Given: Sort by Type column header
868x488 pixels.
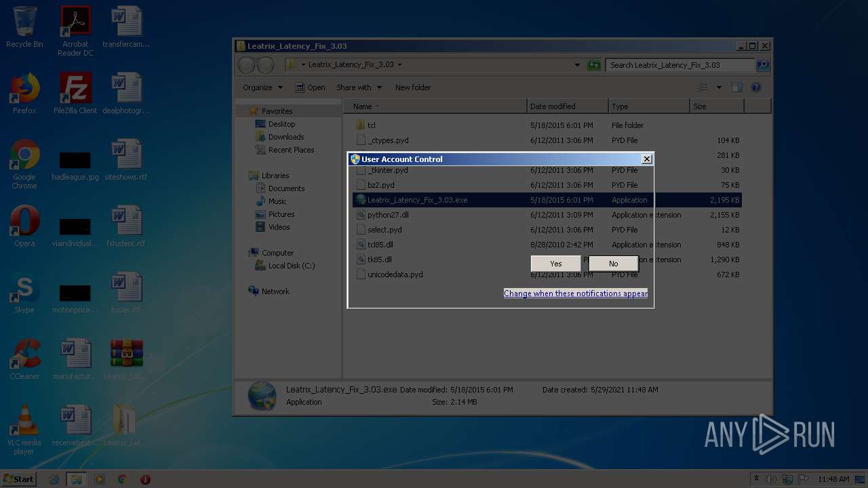Looking at the screenshot, I should (649, 106).
